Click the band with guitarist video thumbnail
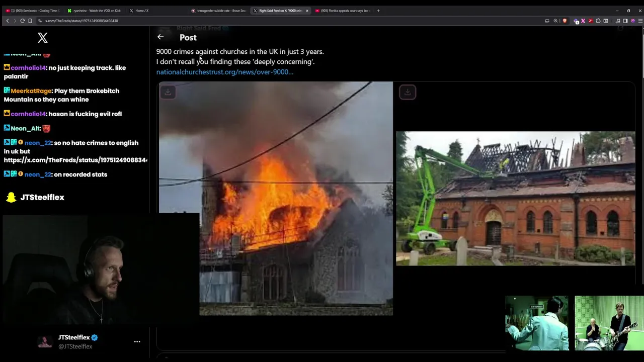This screenshot has width=644, height=362. coord(609,323)
